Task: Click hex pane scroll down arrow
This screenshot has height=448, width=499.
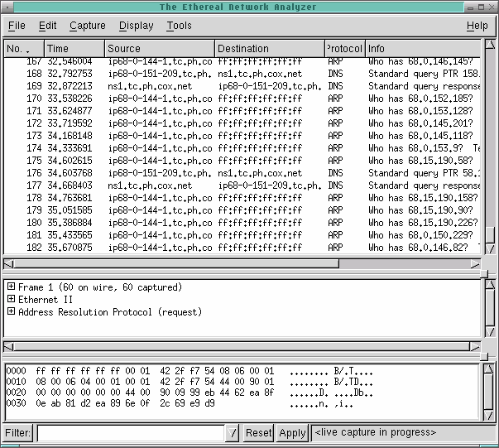Action: (488, 415)
